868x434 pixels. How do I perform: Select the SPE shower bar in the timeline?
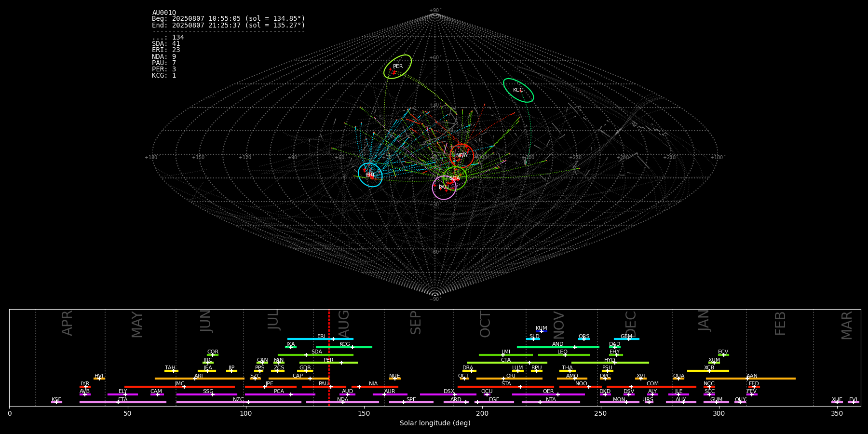(411, 402)
